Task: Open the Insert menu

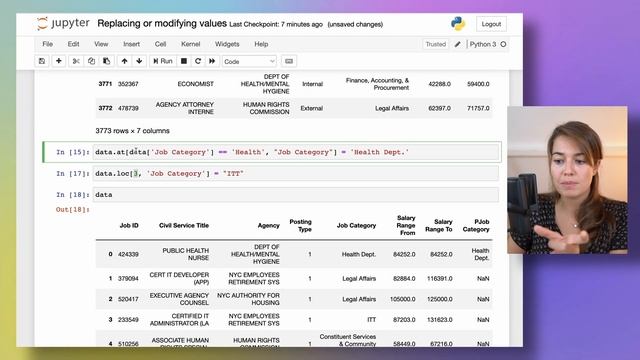Action: pyautogui.click(x=131, y=44)
